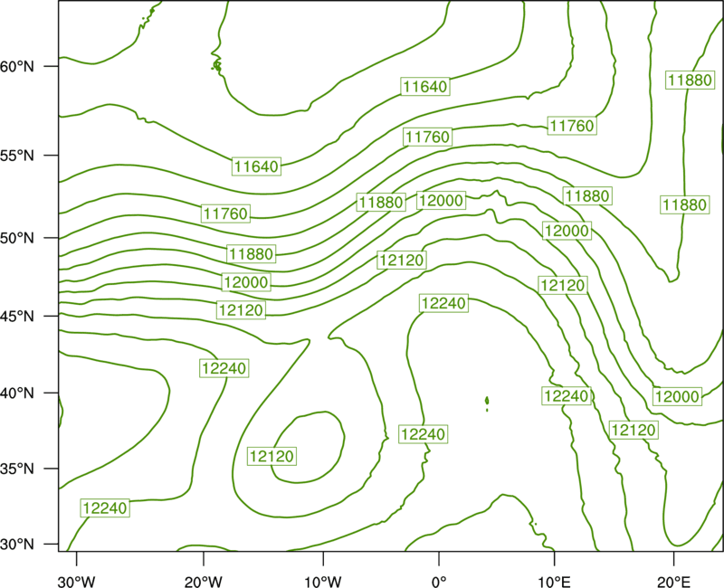
Task: Click the 11640 contour label near 58°N
Action: pos(425,86)
